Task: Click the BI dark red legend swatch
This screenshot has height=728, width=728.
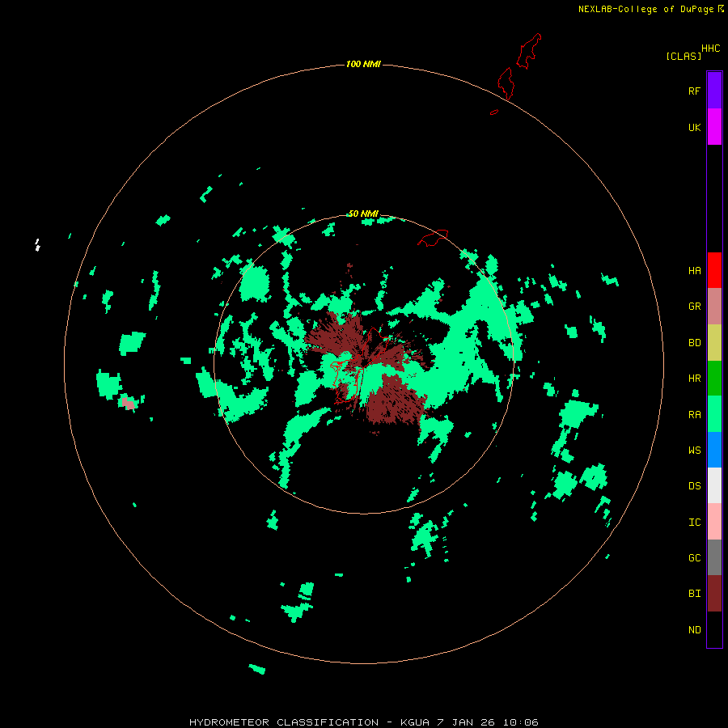Action: click(714, 594)
